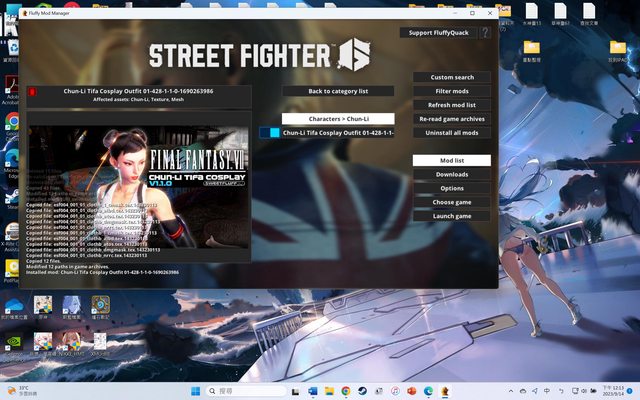The image size is (640, 400).
Task: Open the Windows Start menu
Action: pyautogui.click(x=195, y=390)
